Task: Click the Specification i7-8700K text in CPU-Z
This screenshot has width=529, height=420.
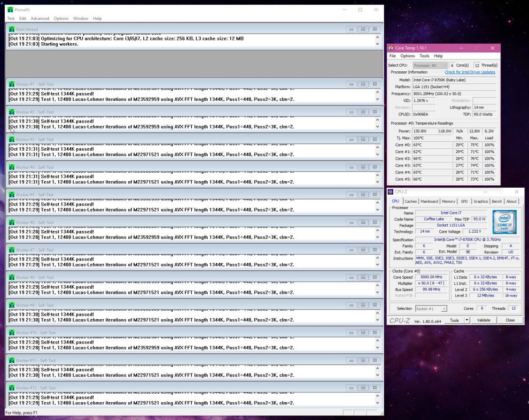Action: pyautogui.click(x=467, y=240)
